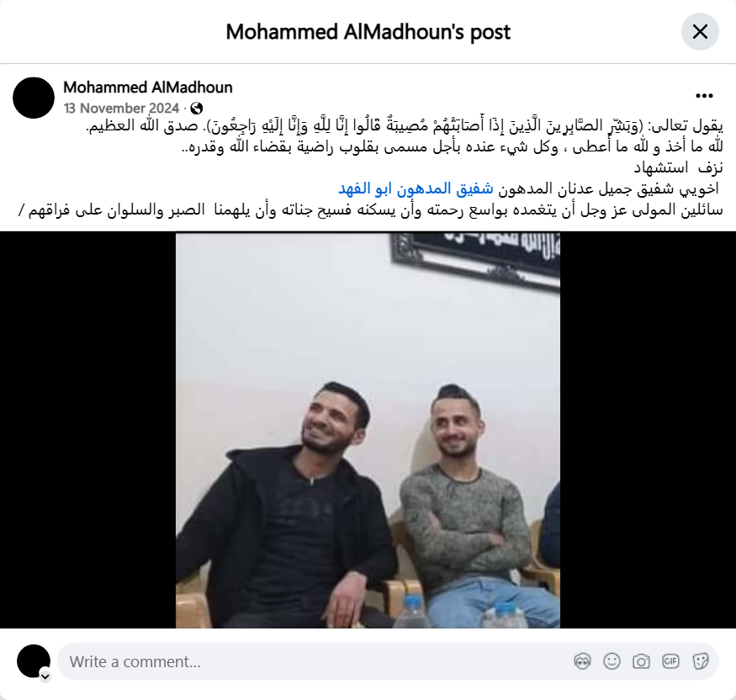Click the globe Public audience icon

[x=197, y=109]
